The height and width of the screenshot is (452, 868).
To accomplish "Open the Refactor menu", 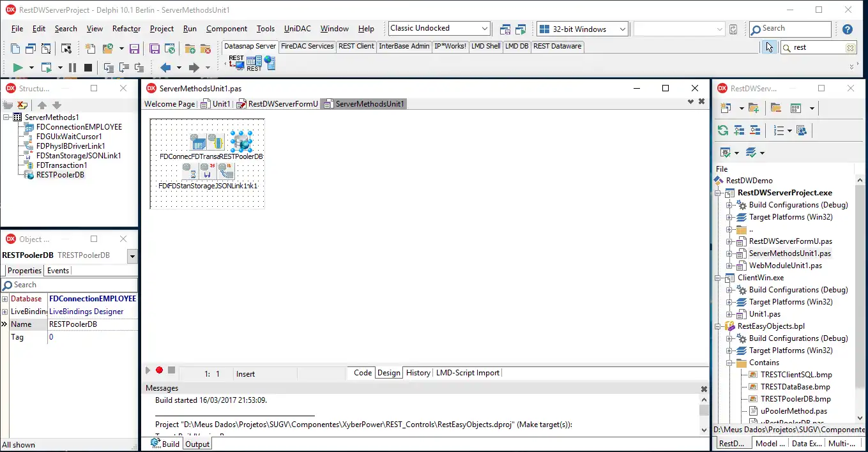I will click(126, 29).
